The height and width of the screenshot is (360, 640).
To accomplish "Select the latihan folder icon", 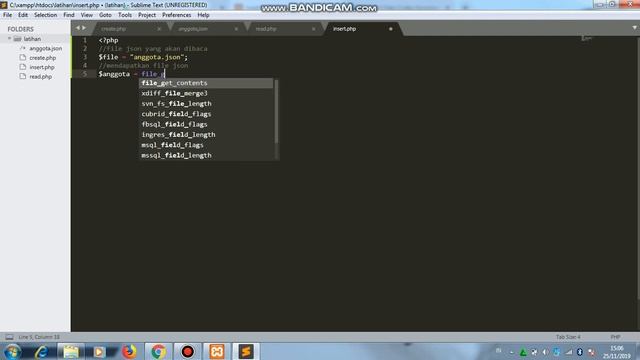I will tap(17, 39).
